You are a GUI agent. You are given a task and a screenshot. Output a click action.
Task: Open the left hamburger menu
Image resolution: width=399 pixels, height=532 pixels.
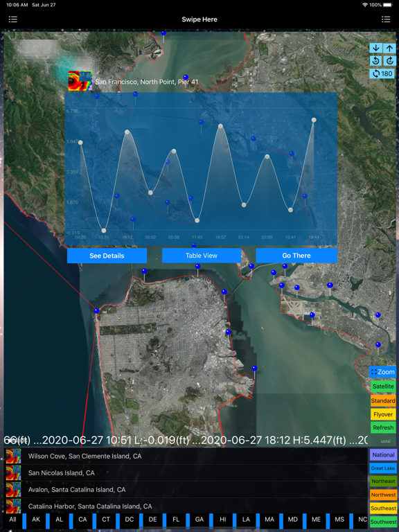pyautogui.click(x=13, y=19)
